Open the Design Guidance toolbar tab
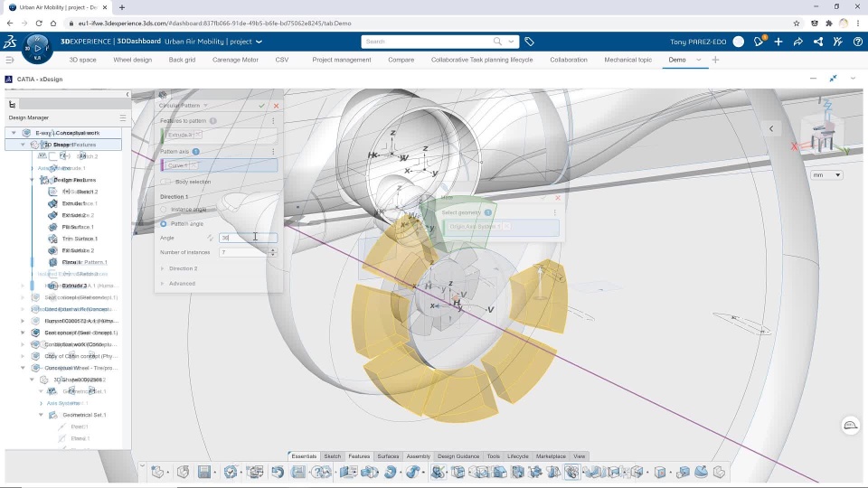The height and width of the screenshot is (488, 868). [458, 456]
